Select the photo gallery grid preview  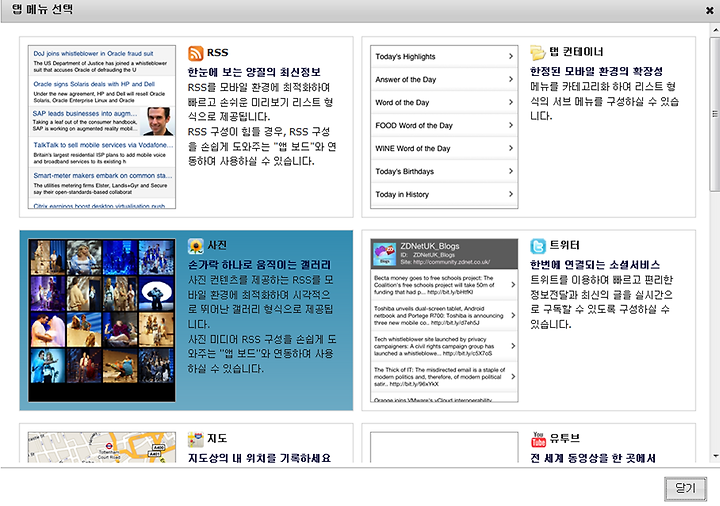click(x=102, y=320)
